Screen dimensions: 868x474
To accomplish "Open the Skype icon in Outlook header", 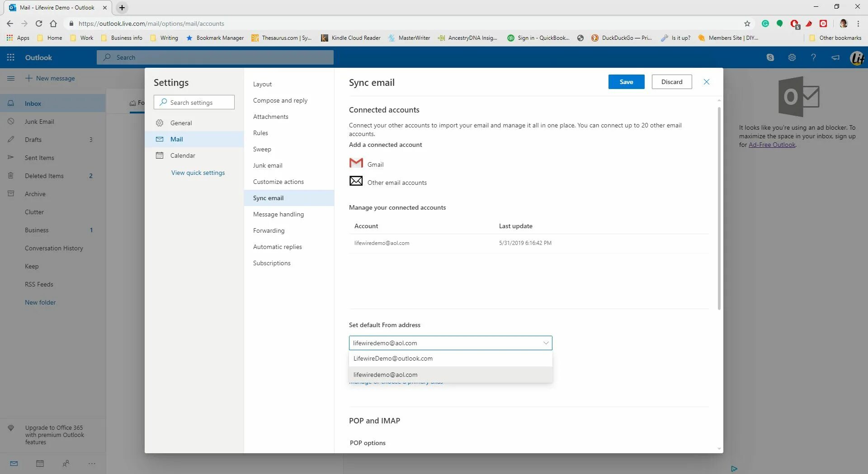I will (x=770, y=57).
